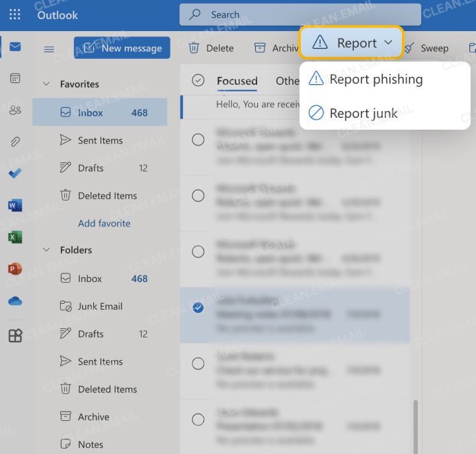Open the app launcher waffle icon

[x=15, y=15]
